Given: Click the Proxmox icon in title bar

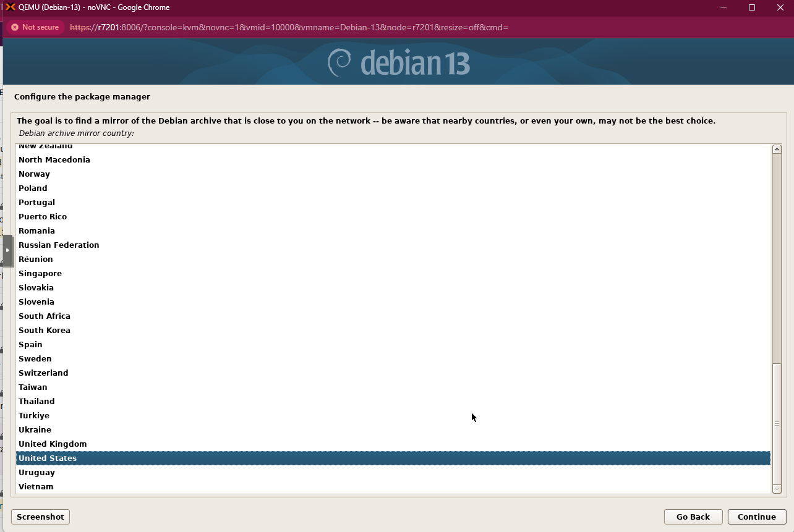Looking at the screenshot, I should [x=10, y=7].
